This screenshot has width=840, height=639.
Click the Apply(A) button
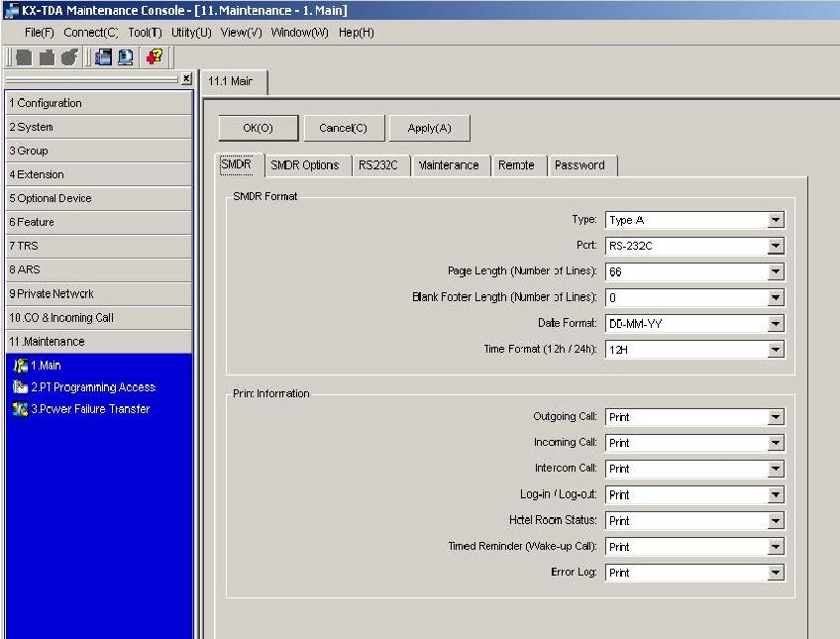click(x=429, y=128)
